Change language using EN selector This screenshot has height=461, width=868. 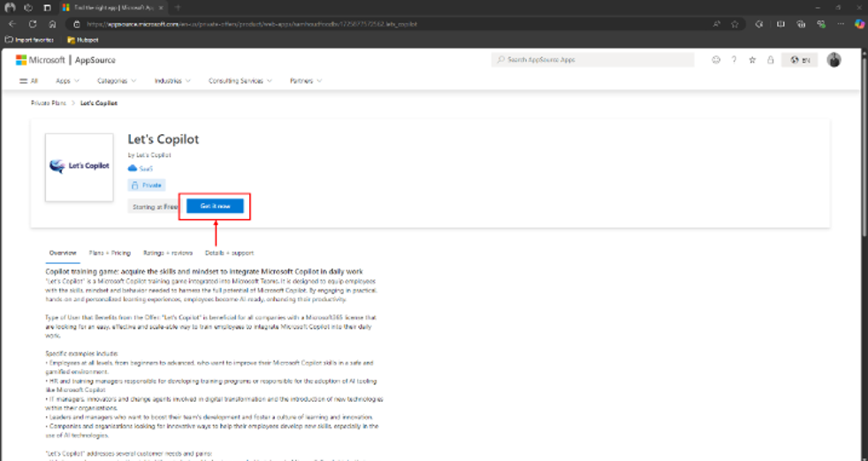[800, 60]
